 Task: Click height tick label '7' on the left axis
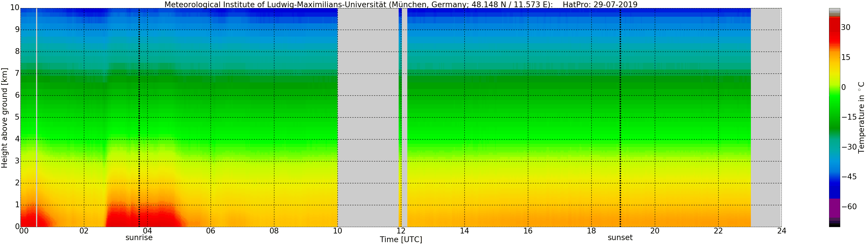point(17,73)
